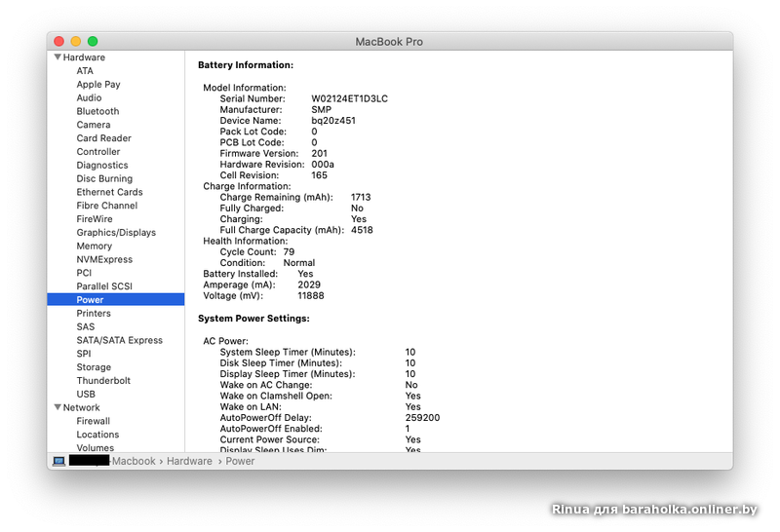Click Hardware Revision value 000a
Image resolution: width=780 pixels, height=532 pixels.
click(x=323, y=164)
